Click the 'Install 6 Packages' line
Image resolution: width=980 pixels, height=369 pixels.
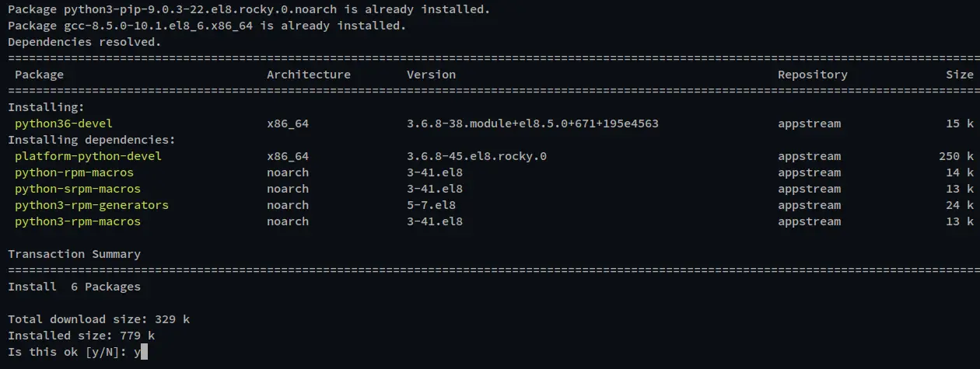(75, 287)
